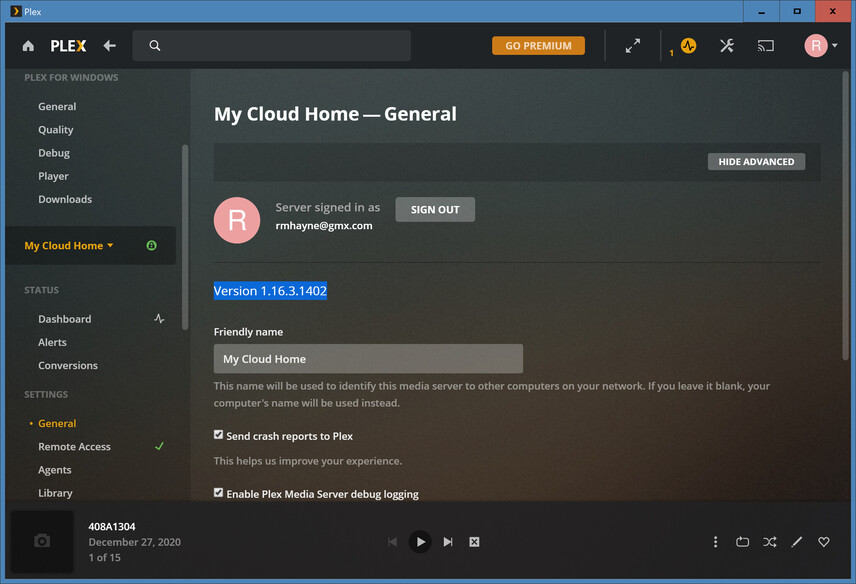
Task: Open the Dashboard status page
Action: point(64,319)
